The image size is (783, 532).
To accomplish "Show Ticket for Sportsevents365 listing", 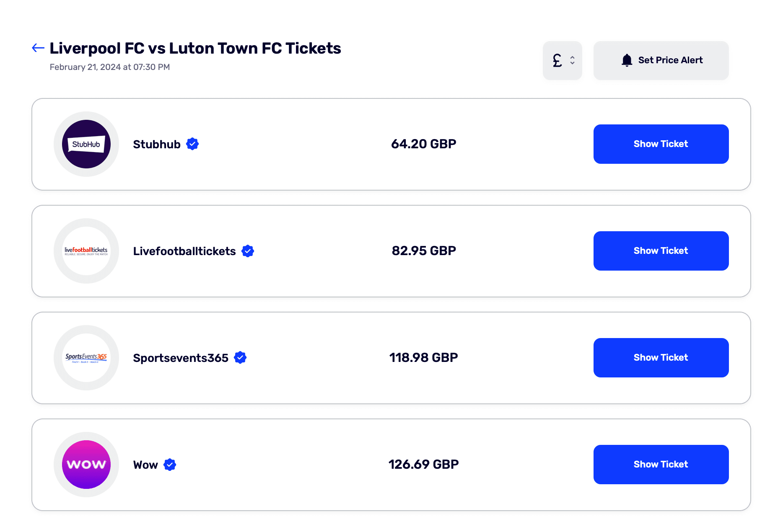I will coord(661,358).
